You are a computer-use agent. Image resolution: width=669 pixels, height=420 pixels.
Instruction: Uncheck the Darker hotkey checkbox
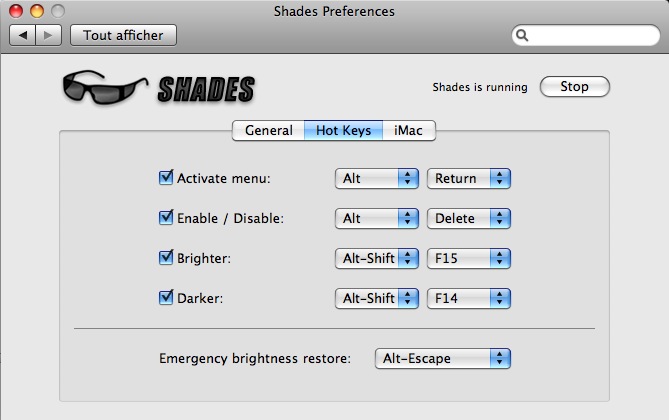pos(166,298)
